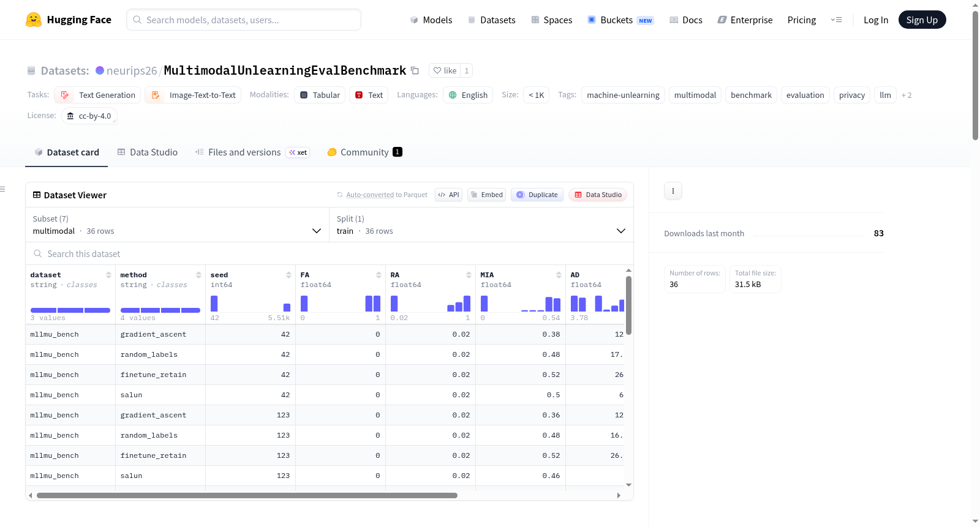Screen dimensions: 980x527
Task: Click the seed column histogram
Action: pos(251,304)
